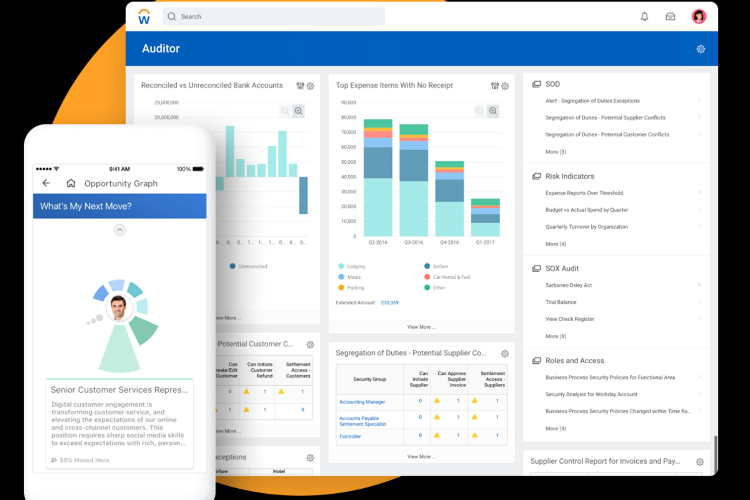Open Budget vs Actual Spend by Quarter
750x500 pixels.
click(x=586, y=210)
